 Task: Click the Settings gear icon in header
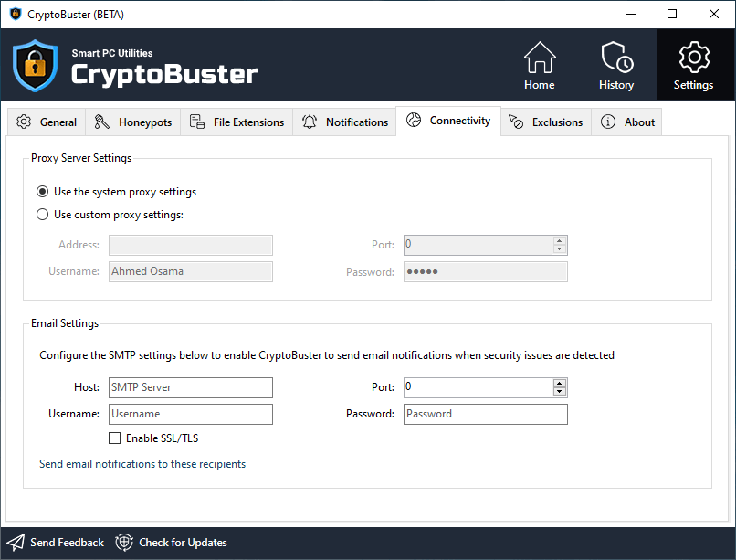pyautogui.click(x=694, y=58)
